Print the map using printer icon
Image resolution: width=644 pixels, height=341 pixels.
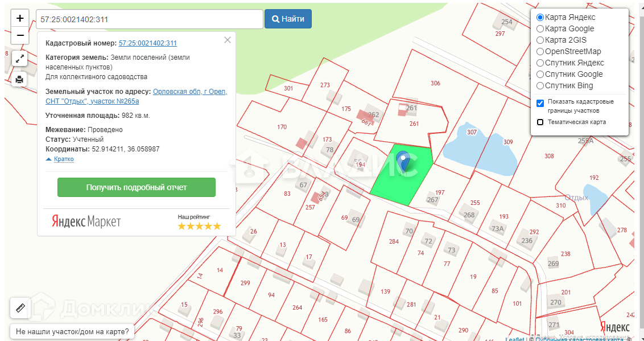click(x=19, y=79)
